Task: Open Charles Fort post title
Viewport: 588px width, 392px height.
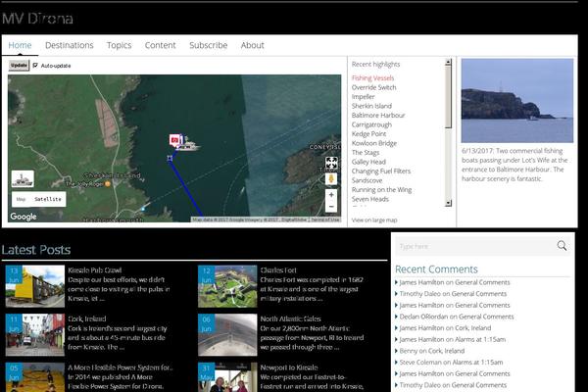Action: 278,270
